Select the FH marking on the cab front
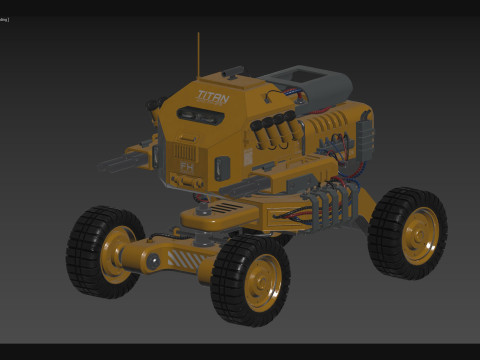The height and width of the screenshot is (360, 480). coord(187,167)
